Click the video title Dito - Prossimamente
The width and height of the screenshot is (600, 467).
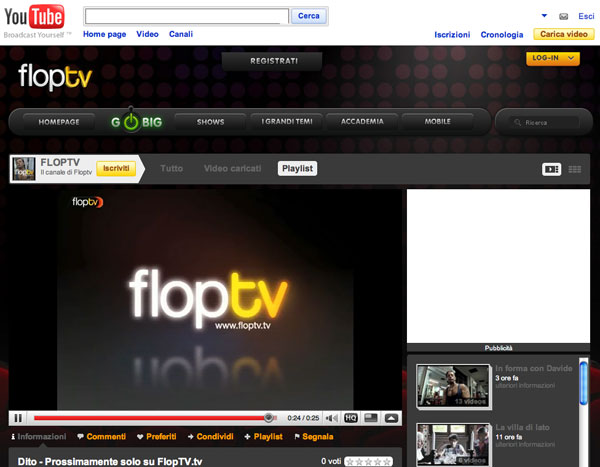tap(110, 462)
